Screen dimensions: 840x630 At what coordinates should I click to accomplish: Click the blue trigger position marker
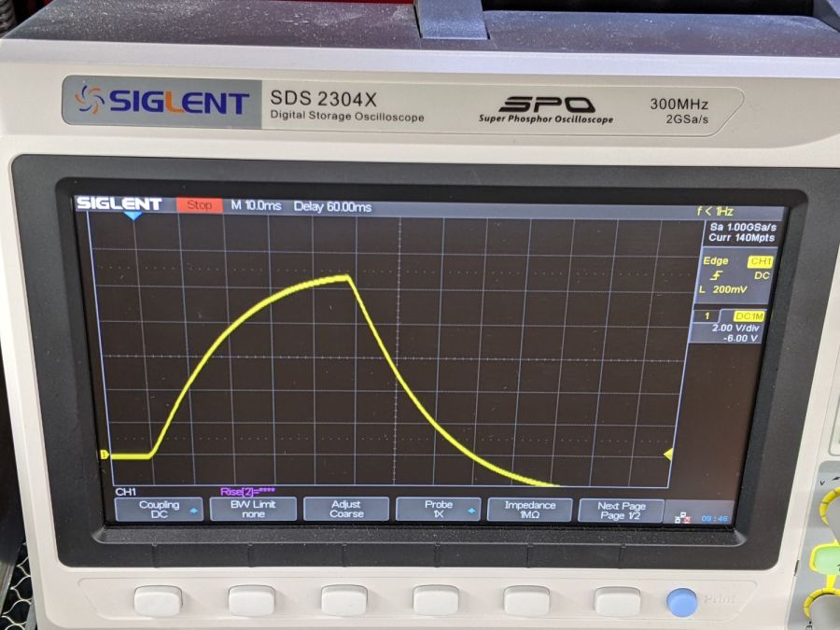click(133, 216)
